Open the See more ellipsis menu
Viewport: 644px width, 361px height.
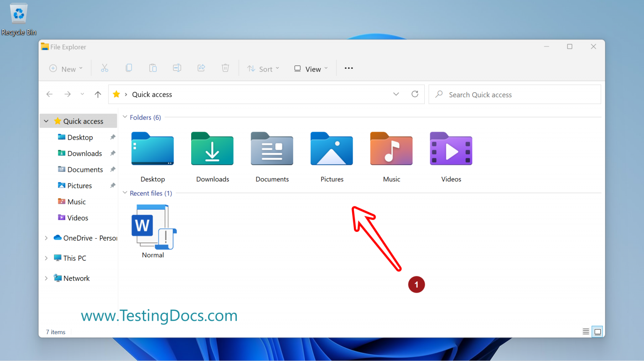tap(348, 68)
